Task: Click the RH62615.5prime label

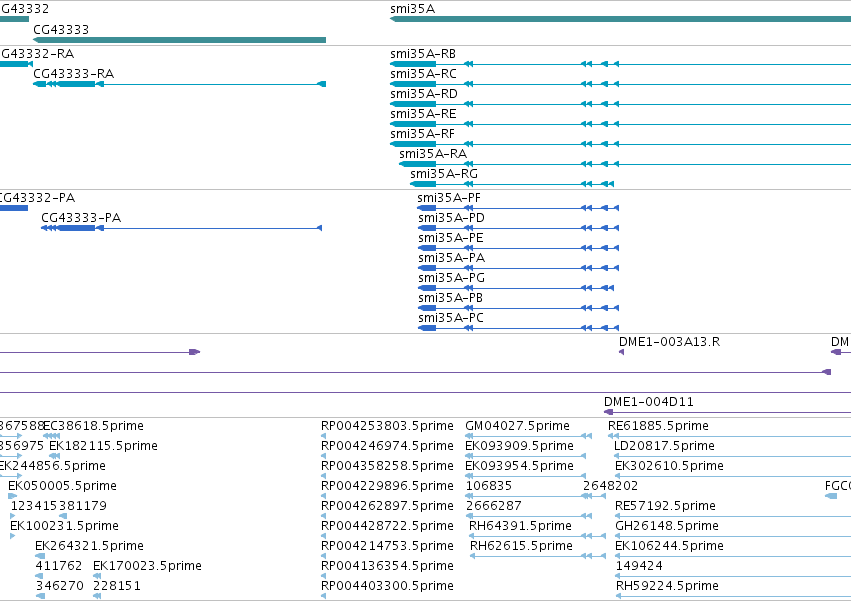Action: [x=521, y=546]
